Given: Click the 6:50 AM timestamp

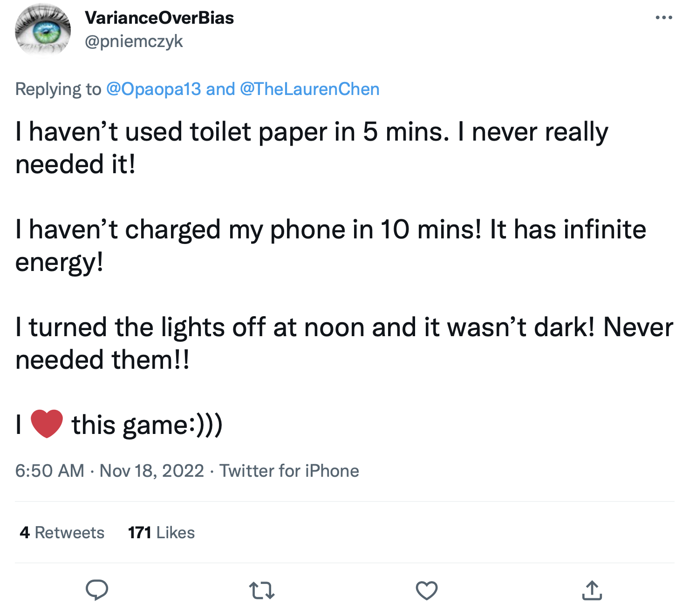Looking at the screenshot, I should pyautogui.click(x=50, y=471).
